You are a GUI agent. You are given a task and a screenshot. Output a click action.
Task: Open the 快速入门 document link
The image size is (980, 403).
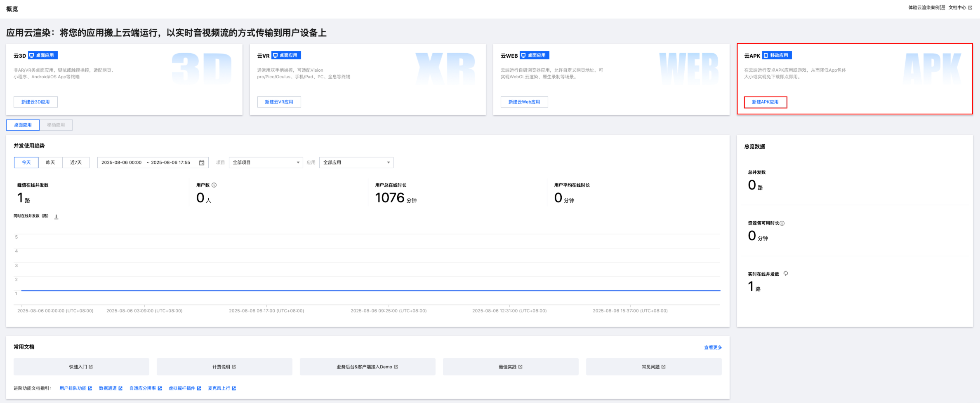click(81, 367)
